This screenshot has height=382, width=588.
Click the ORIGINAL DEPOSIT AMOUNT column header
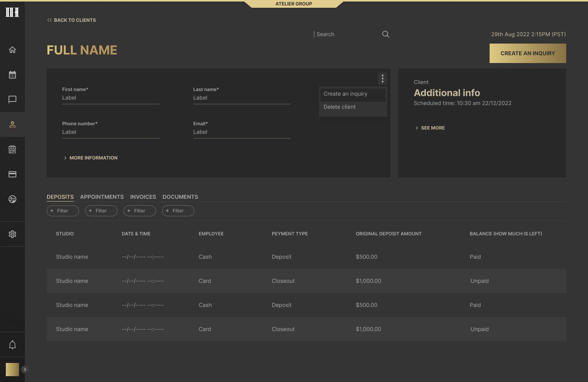pyautogui.click(x=389, y=234)
